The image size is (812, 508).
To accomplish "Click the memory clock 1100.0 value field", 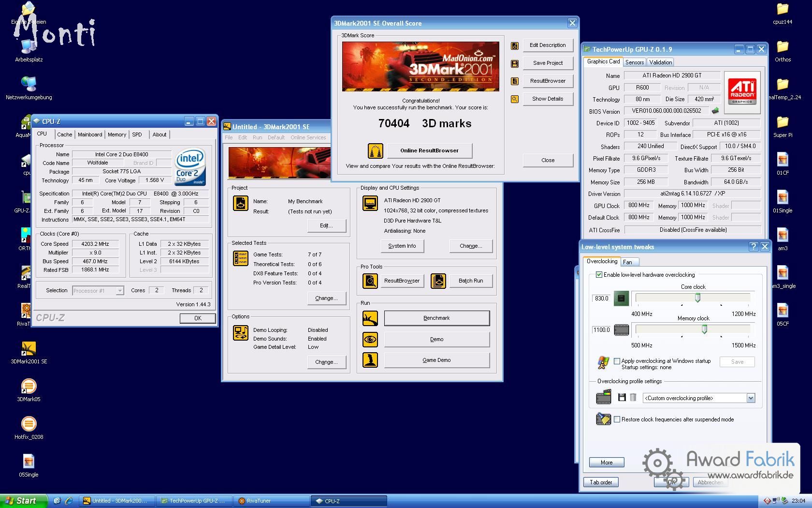I will [x=601, y=330].
